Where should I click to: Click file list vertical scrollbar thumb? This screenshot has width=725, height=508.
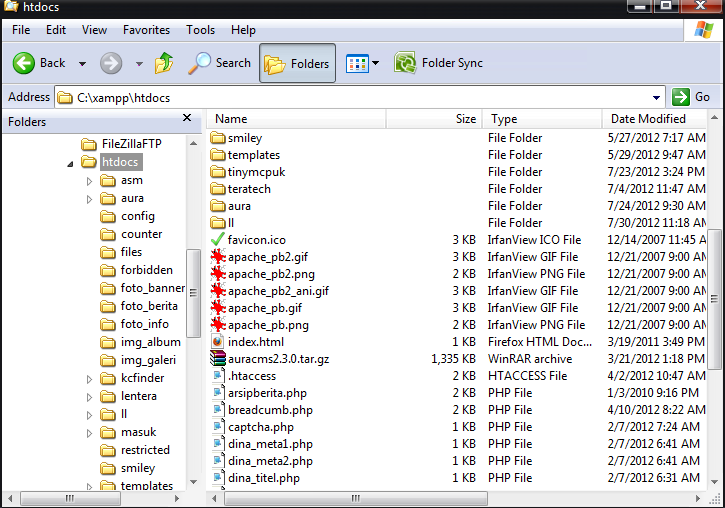click(714, 299)
